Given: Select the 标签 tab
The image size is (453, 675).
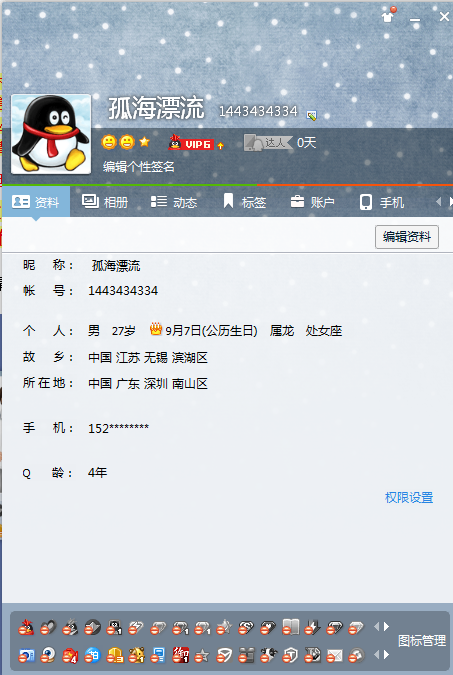Looking at the screenshot, I should pos(244,201).
